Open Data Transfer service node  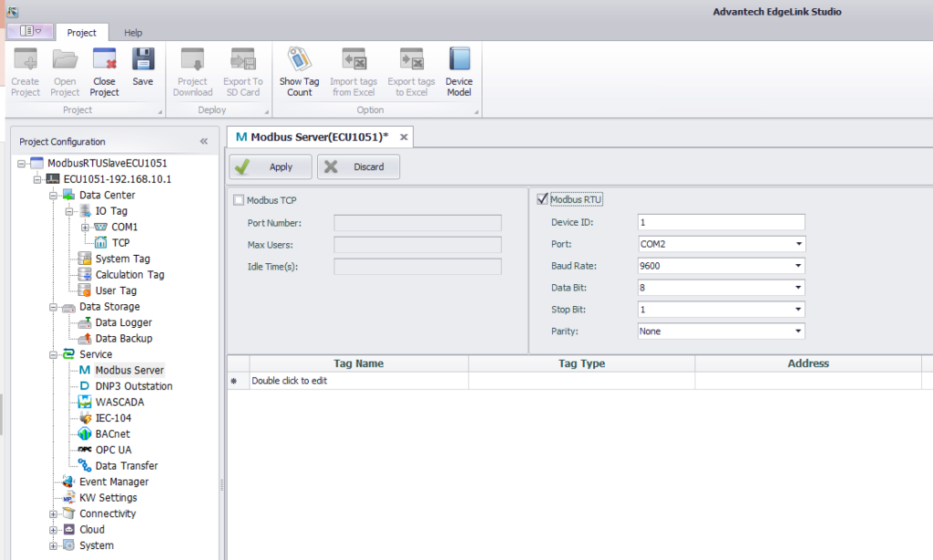(127, 466)
